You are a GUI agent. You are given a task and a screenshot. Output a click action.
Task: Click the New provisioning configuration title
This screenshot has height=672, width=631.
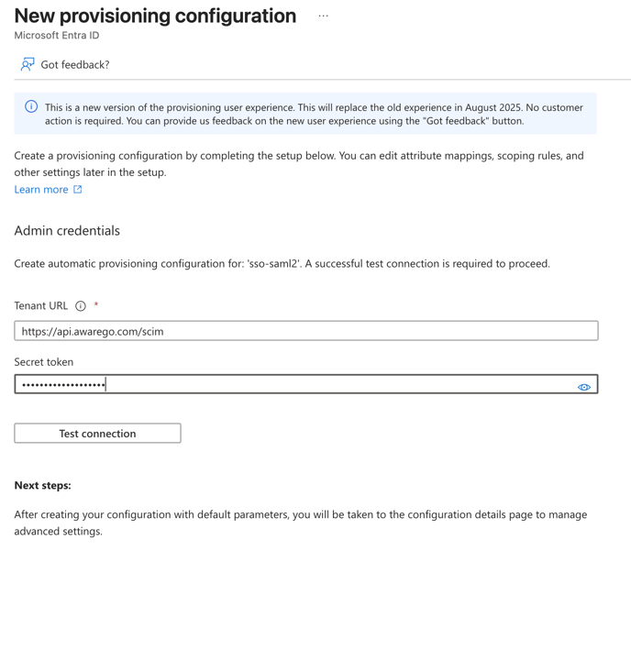click(155, 17)
